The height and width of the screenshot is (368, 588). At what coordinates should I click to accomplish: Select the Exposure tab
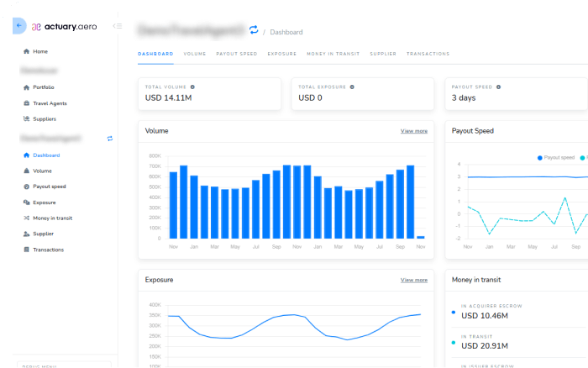[282, 54]
